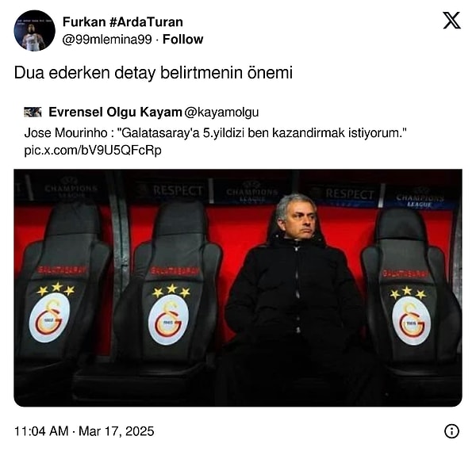Open Evrensel Olgu Kayam quoted profile name
The image size is (476, 455).
[115, 113]
